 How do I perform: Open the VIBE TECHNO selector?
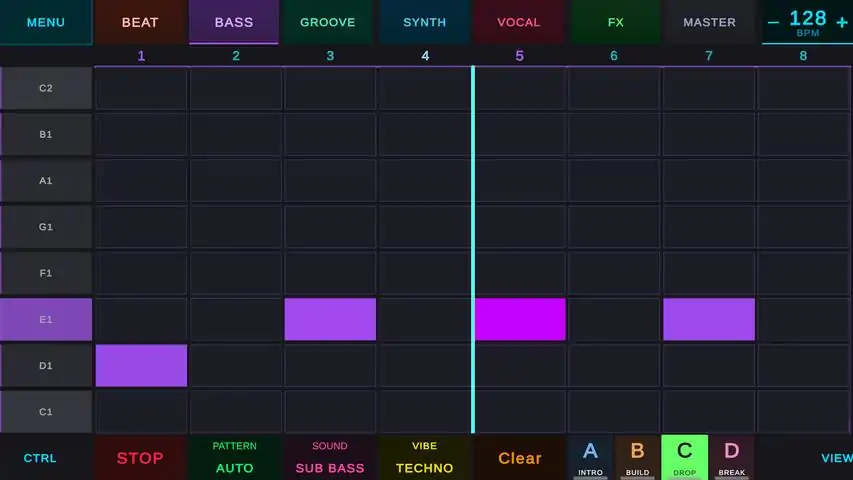coord(425,458)
